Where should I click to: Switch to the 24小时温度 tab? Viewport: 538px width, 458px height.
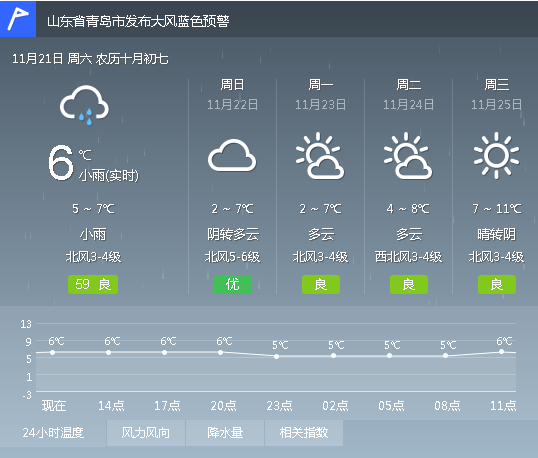point(53,433)
